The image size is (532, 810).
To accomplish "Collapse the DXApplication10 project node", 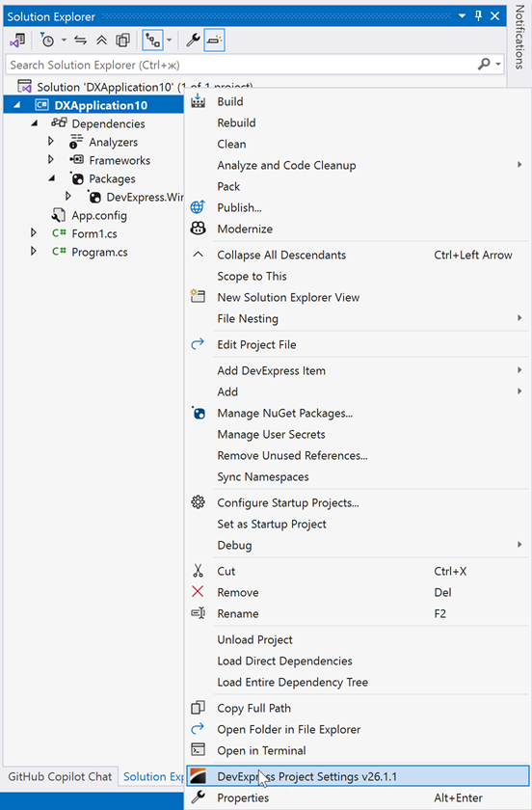I will click(17, 105).
